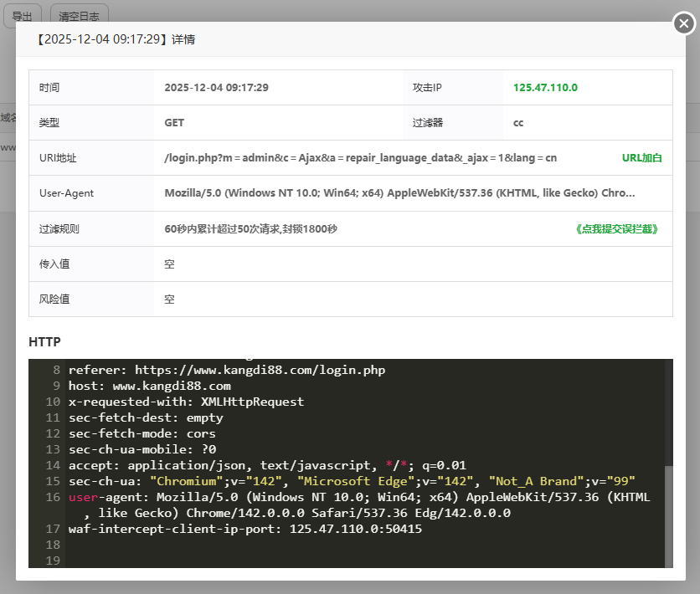Click the referer line in HTTP code
This screenshot has height=594, width=700.
226,370
